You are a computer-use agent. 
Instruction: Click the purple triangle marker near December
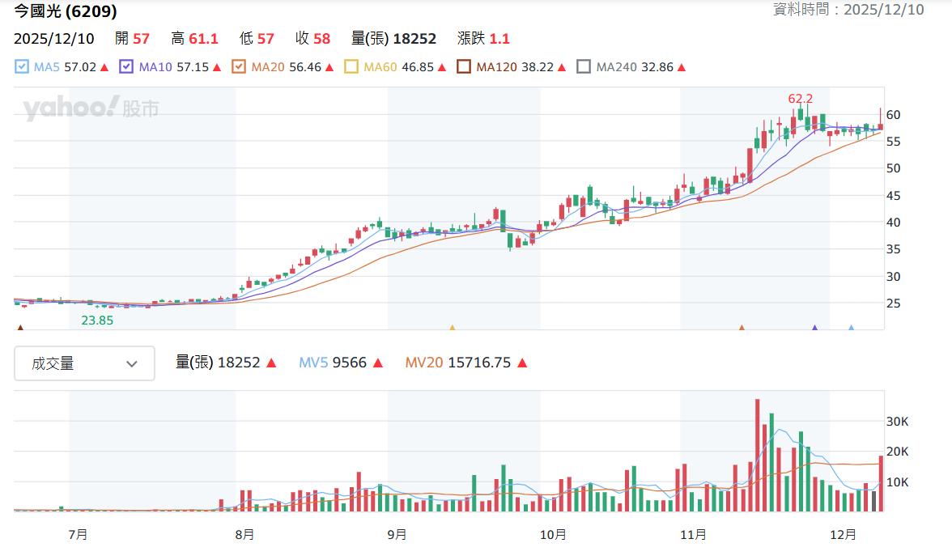pyautogui.click(x=814, y=328)
